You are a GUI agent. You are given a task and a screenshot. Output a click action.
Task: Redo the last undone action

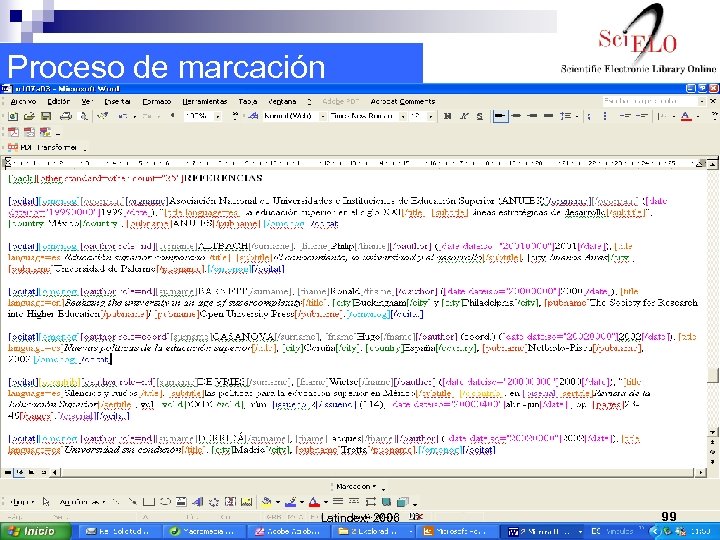[148, 117]
